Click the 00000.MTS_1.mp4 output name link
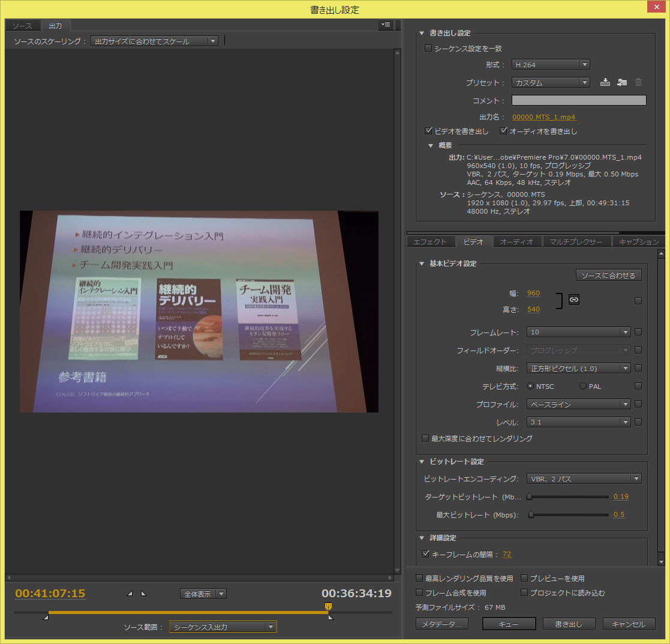 point(544,117)
